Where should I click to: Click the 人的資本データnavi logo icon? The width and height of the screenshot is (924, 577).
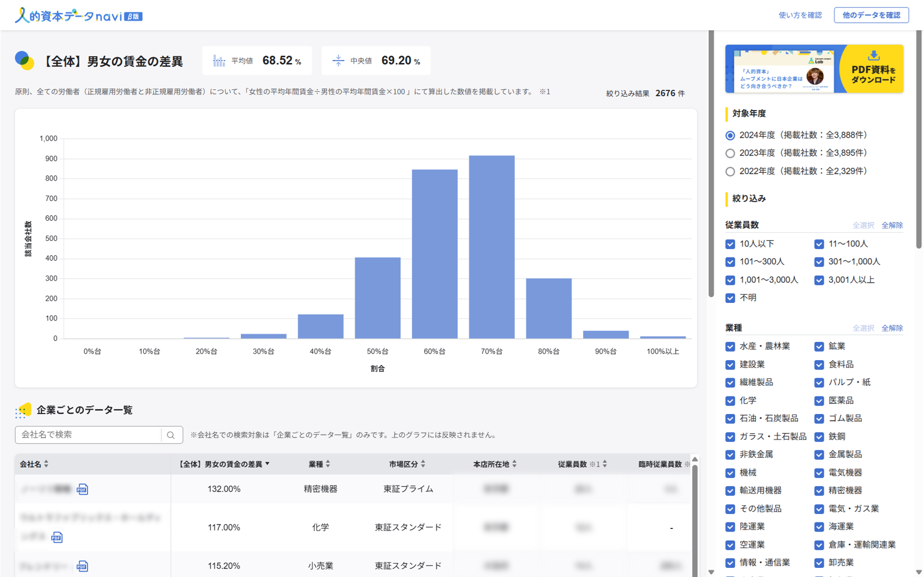[x=22, y=14]
